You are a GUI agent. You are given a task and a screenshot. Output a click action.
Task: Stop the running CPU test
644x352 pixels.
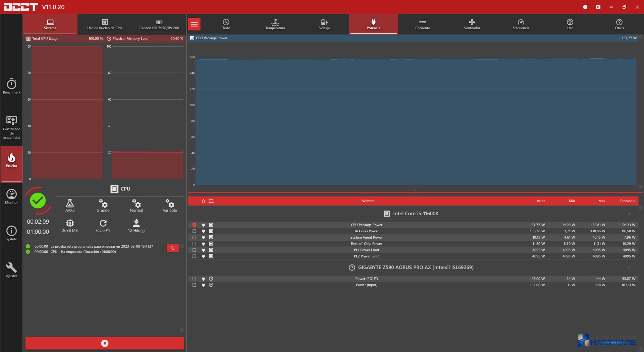105,343
